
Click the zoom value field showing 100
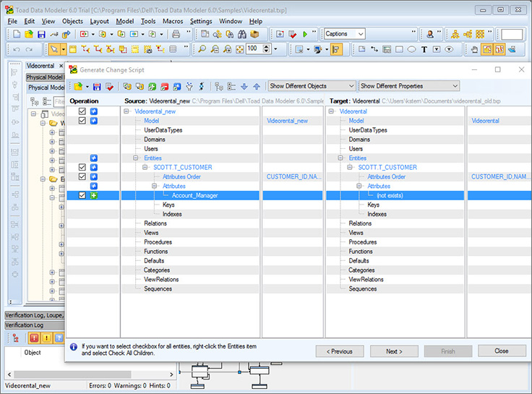[x=254, y=49]
